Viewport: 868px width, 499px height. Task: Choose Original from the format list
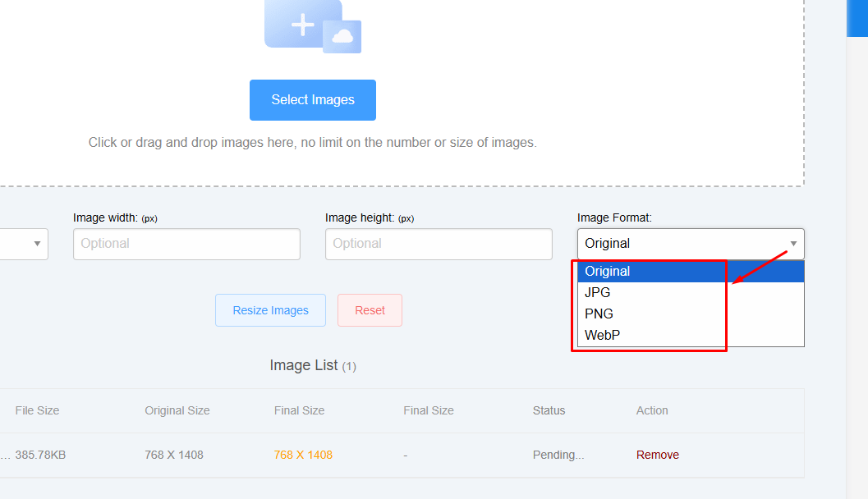click(x=608, y=272)
